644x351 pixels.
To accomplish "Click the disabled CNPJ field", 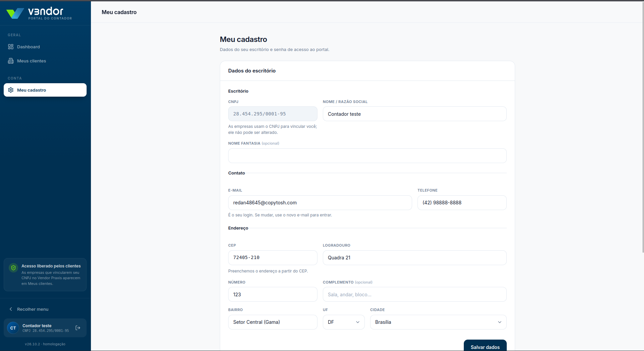I will click(x=273, y=114).
